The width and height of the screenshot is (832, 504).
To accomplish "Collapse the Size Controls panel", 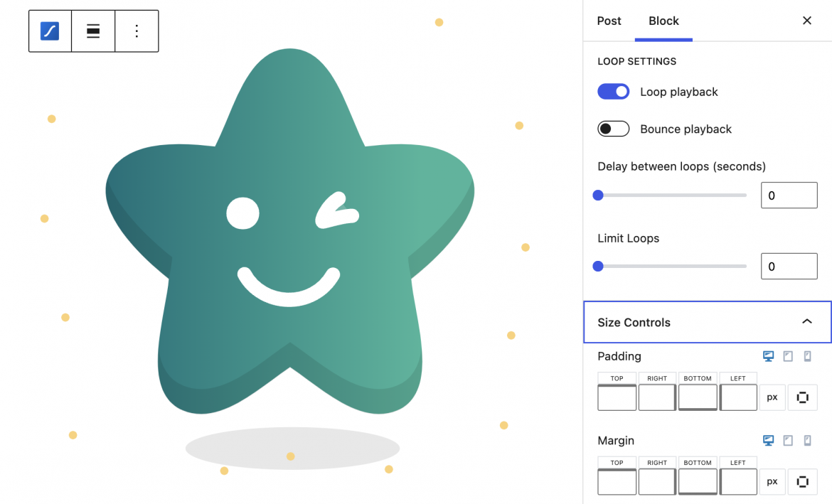I will (806, 322).
